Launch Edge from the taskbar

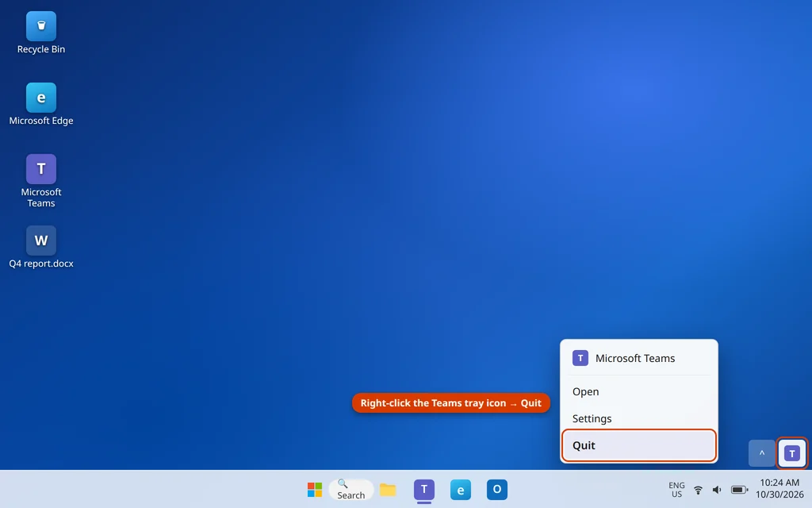461,489
